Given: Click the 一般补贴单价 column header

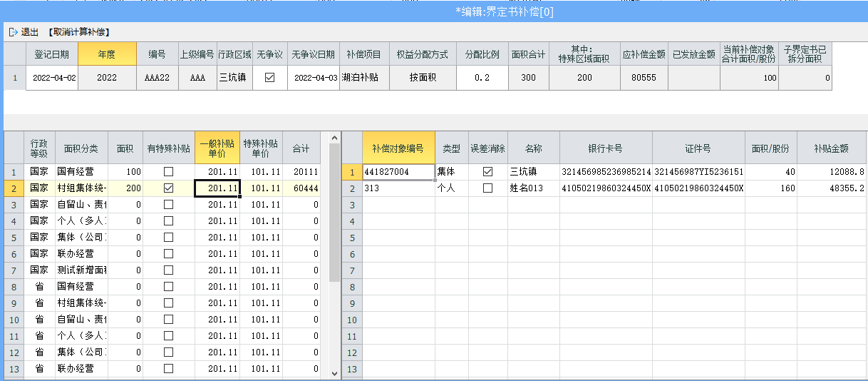Looking at the screenshot, I should click(x=217, y=148).
